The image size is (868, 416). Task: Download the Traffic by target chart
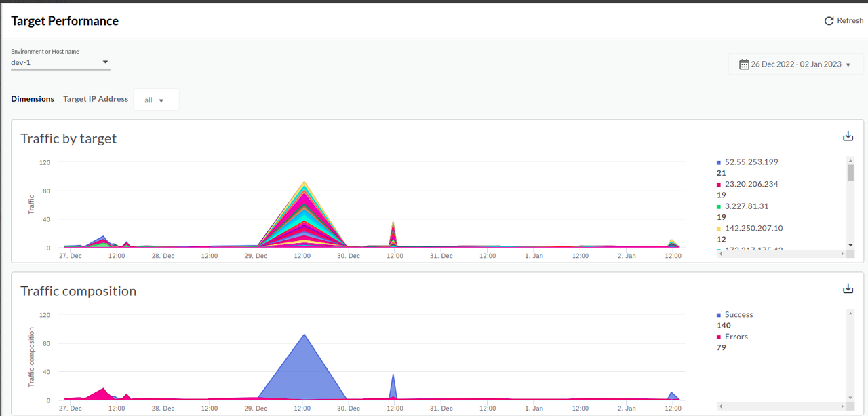pyautogui.click(x=848, y=136)
